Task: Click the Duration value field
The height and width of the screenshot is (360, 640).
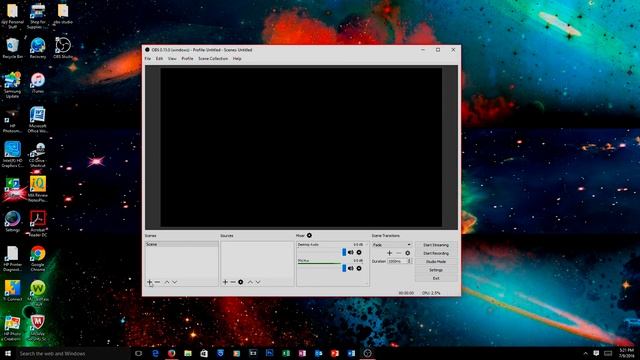Action: pyautogui.click(x=397, y=261)
